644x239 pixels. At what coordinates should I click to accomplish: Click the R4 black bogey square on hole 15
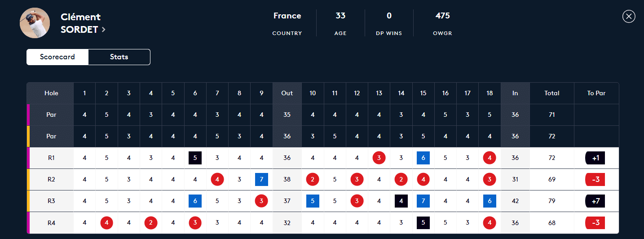point(423,223)
